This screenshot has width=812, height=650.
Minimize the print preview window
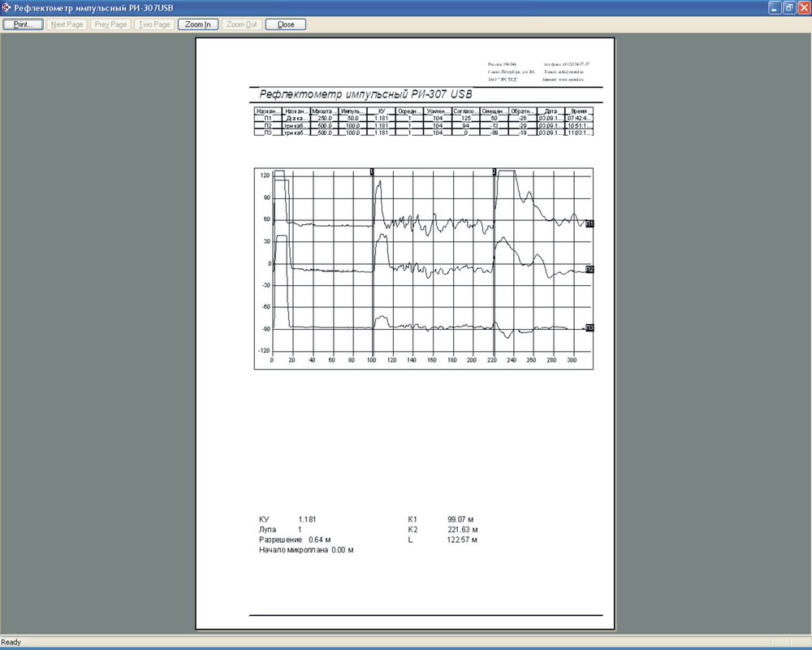775,8
